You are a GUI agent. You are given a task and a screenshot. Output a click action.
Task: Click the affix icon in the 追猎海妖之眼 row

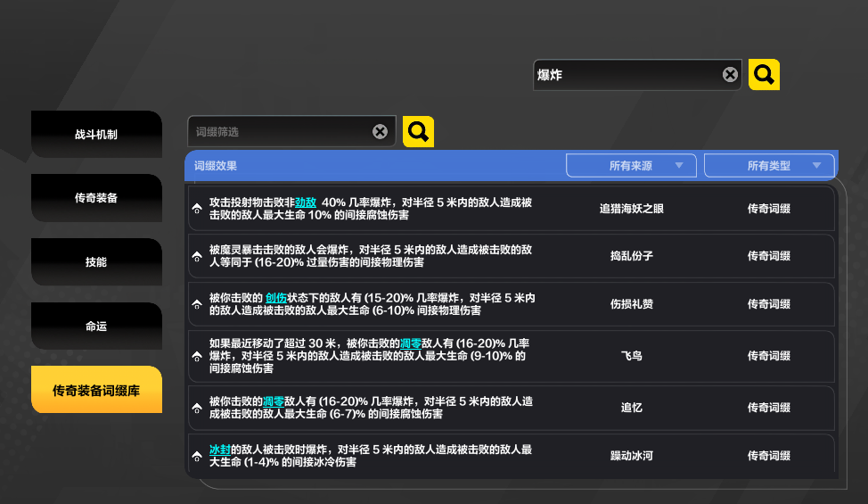197,209
